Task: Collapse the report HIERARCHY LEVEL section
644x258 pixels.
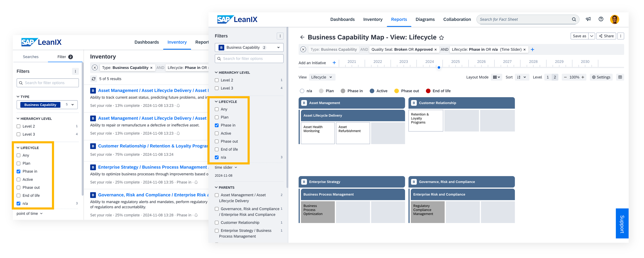Action: point(216,72)
